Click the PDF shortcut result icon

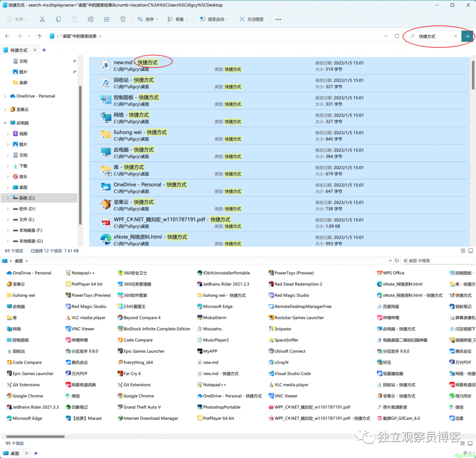pyautogui.click(x=106, y=222)
